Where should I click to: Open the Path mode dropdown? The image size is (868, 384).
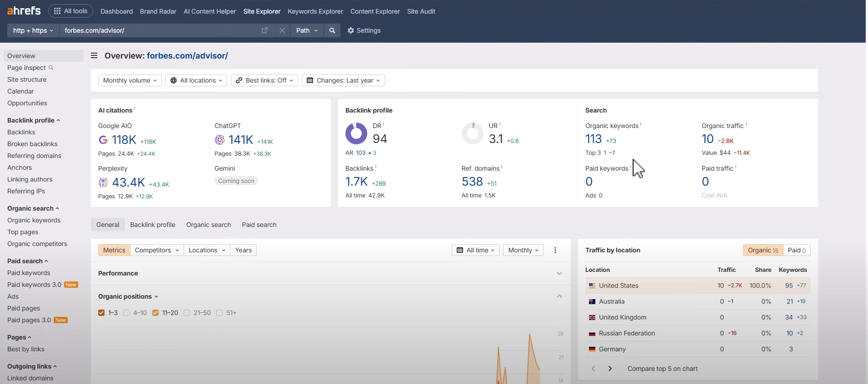pyautogui.click(x=307, y=30)
